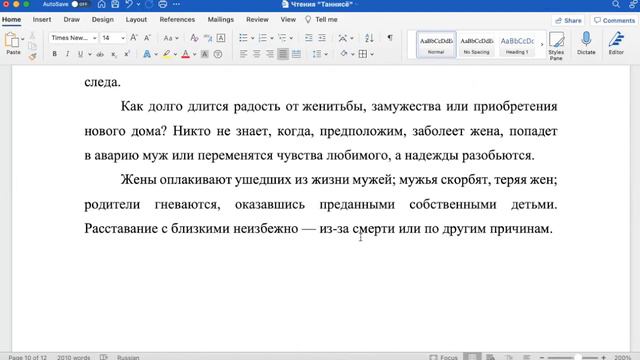Open the Editor pane

coord(616,43)
